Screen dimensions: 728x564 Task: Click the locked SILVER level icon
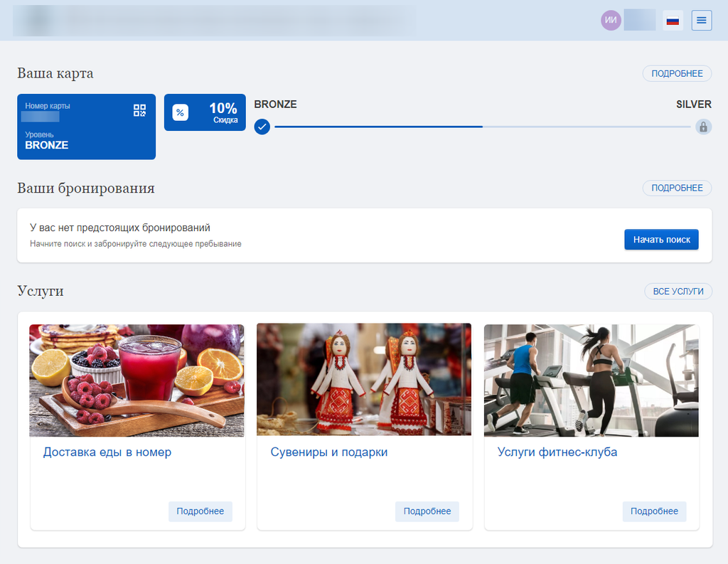[x=703, y=127]
